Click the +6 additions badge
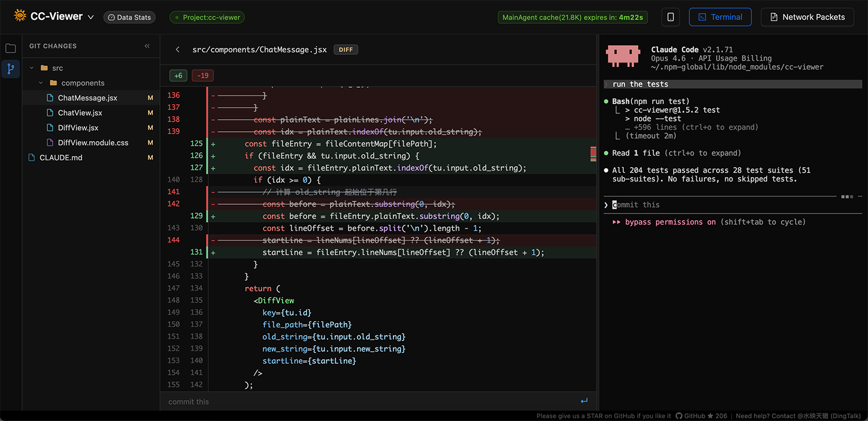Image resolution: width=868 pixels, height=421 pixels. coord(178,76)
